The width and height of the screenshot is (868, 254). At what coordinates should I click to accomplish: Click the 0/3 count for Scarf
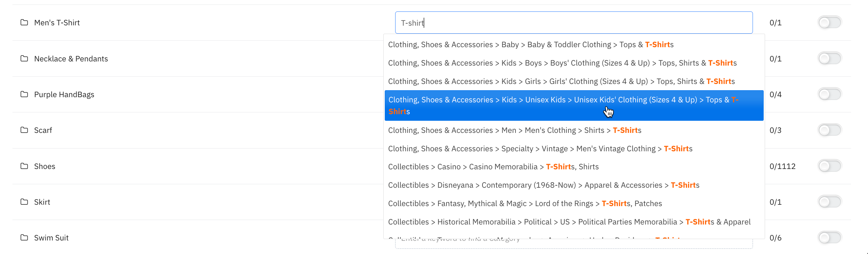tap(775, 130)
